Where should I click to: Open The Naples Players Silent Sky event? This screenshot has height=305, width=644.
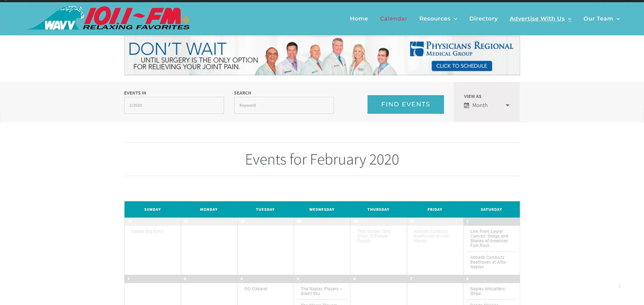pyautogui.click(x=322, y=291)
